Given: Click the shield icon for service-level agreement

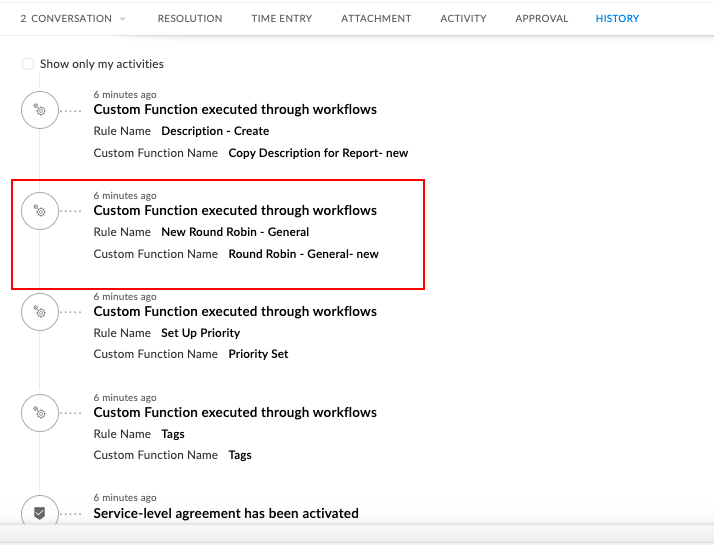Looking at the screenshot, I should pos(40,513).
